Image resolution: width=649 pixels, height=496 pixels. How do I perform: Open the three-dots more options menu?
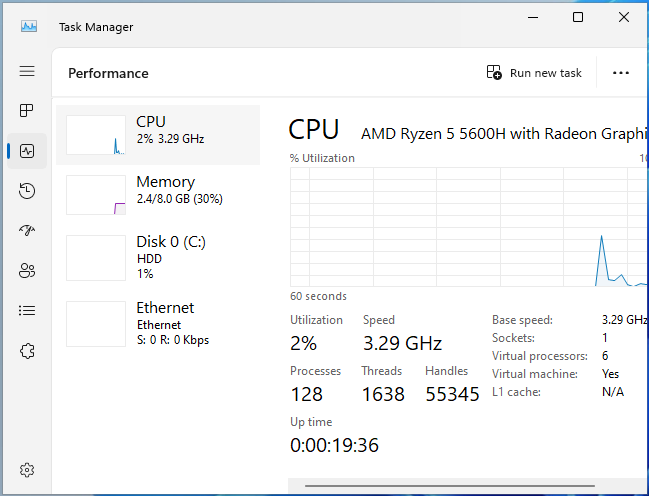(x=620, y=73)
